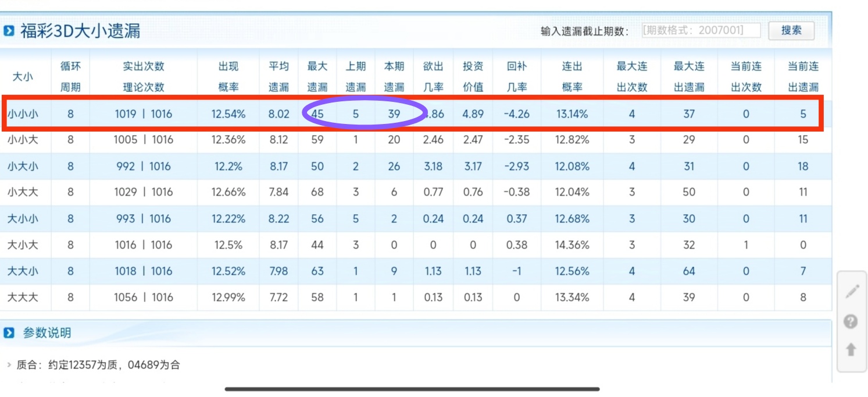The width and height of the screenshot is (868, 397).
Task: Click the 搜索 button
Action: [x=791, y=30]
